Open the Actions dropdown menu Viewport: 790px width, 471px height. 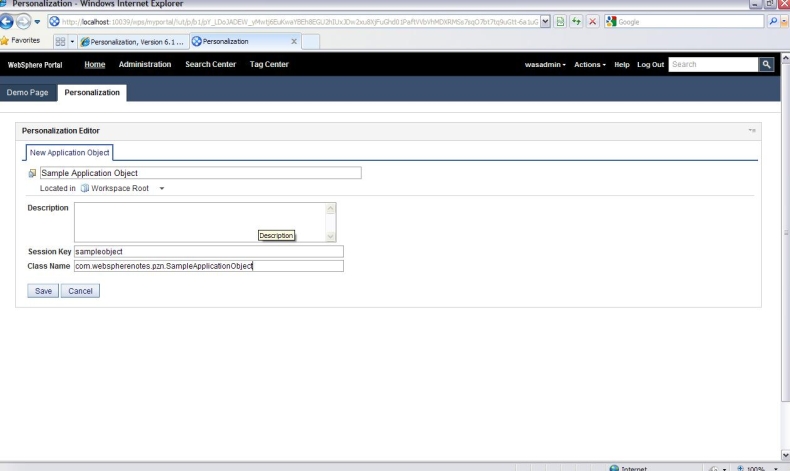click(x=590, y=65)
